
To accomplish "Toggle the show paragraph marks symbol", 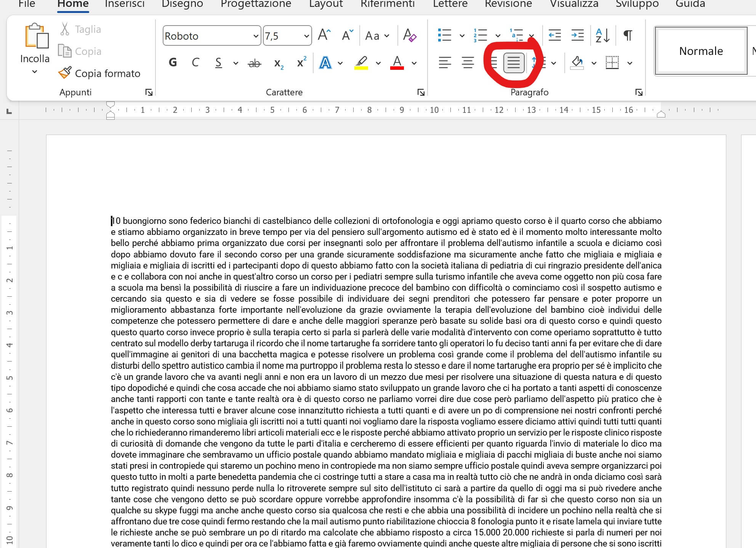I will (x=628, y=35).
